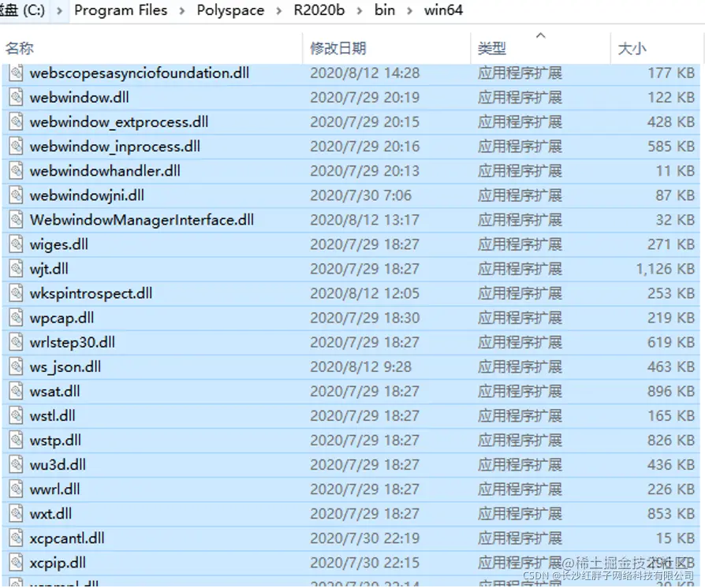Expand the chevron after bin breadcrumb
Screen dimensions: 705x588
pyautogui.click(x=409, y=11)
